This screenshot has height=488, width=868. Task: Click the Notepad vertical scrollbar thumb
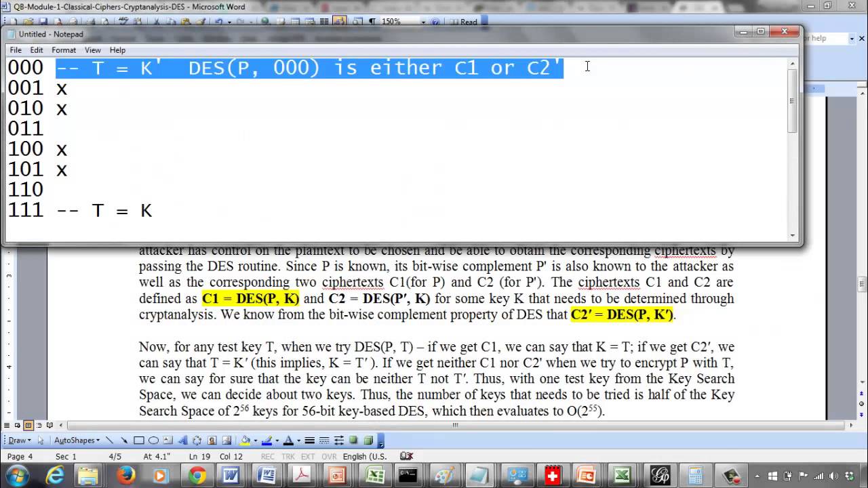pyautogui.click(x=791, y=101)
